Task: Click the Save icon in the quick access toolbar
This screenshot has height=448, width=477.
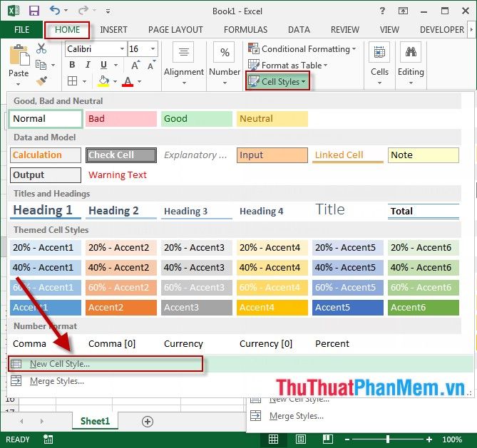Action: (x=34, y=11)
